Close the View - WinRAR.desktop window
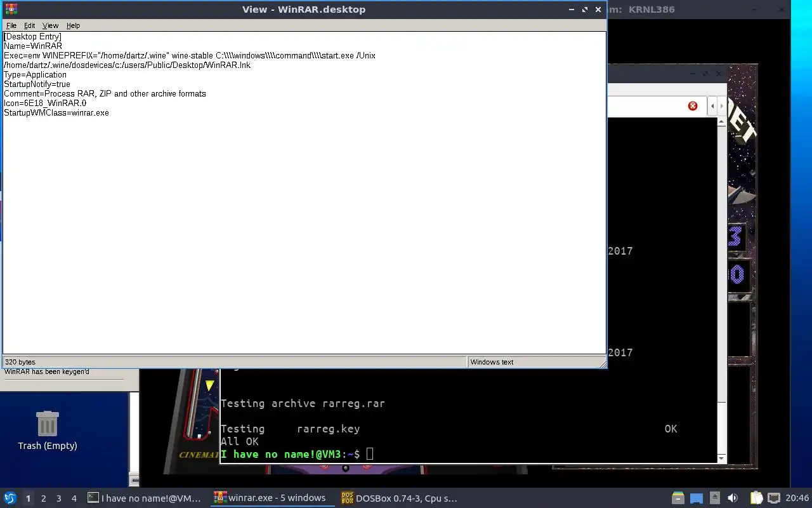This screenshot has width=812, height=508. tap(598, 10)
